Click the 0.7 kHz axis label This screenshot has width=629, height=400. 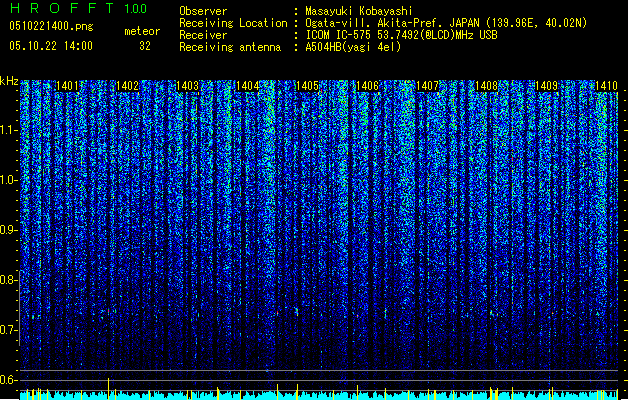click(8, 330)
